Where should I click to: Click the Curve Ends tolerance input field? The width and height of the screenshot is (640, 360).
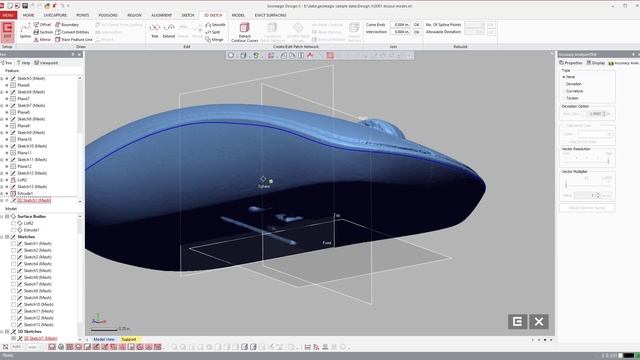click(400, 24)
